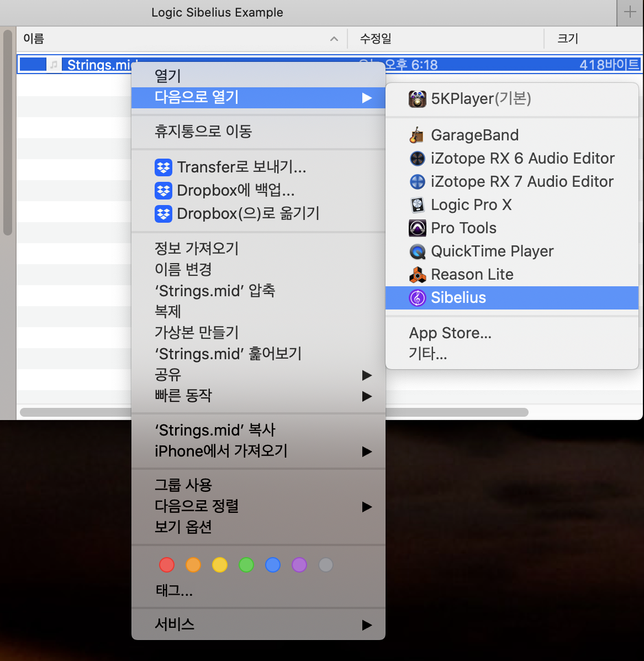The image size is (644, 661).
Task: Choose 기타... to pick another app
Action: pyautogui.click(x=512, y=354)
